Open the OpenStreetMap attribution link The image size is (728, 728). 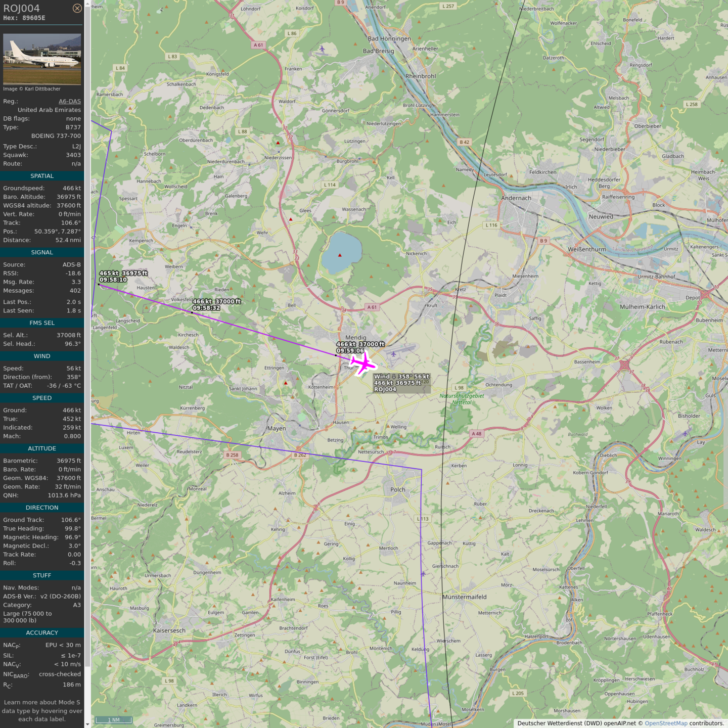[666, 723]
